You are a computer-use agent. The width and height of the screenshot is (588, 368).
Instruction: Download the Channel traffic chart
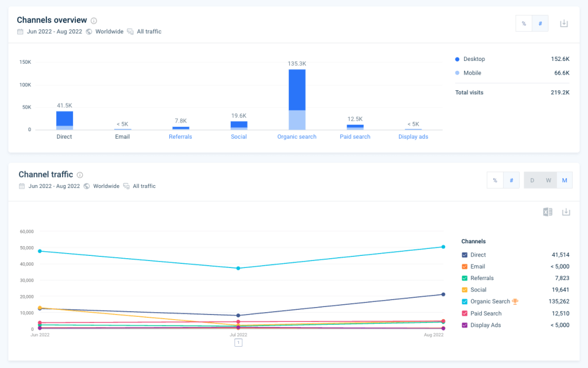pyautogui.click(x=566, y=212)
